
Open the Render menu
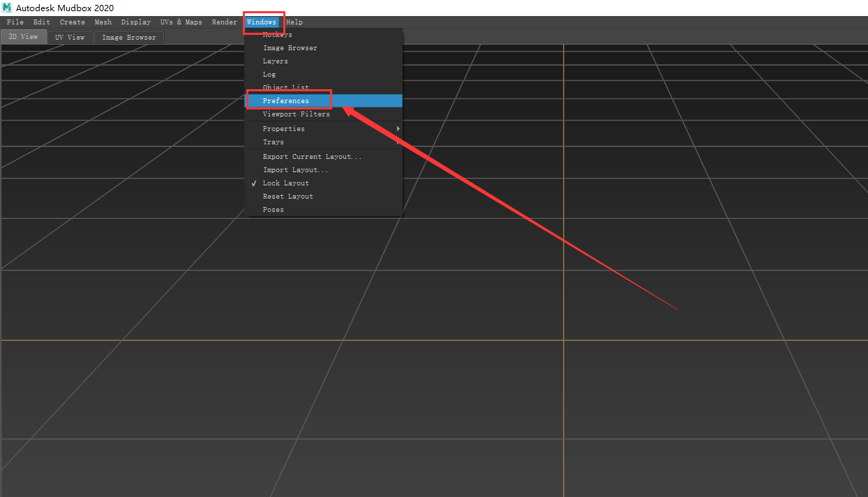(224, 22)
